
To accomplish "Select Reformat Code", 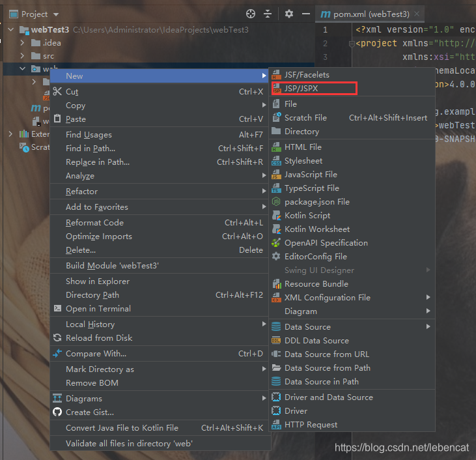I will (x=160, y=222).
